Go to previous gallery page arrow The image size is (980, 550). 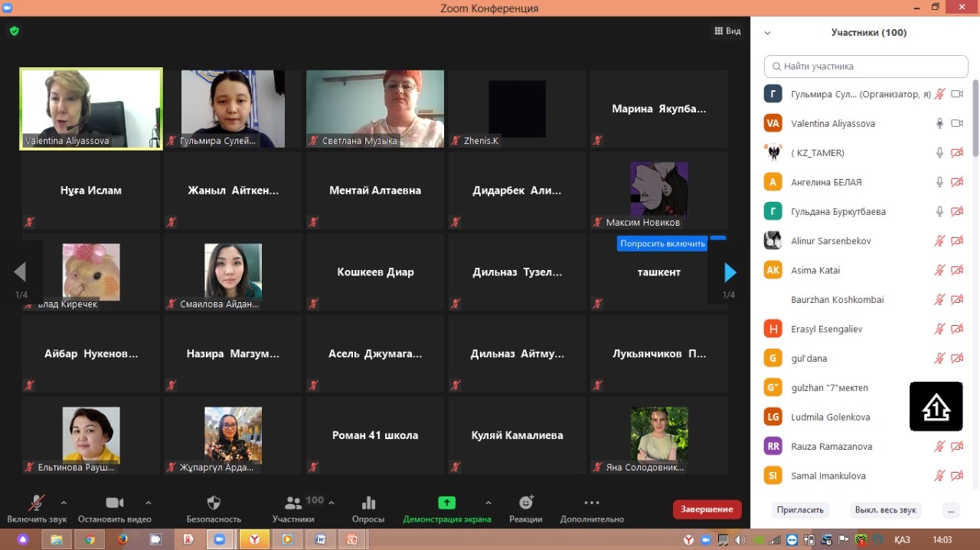20,272
